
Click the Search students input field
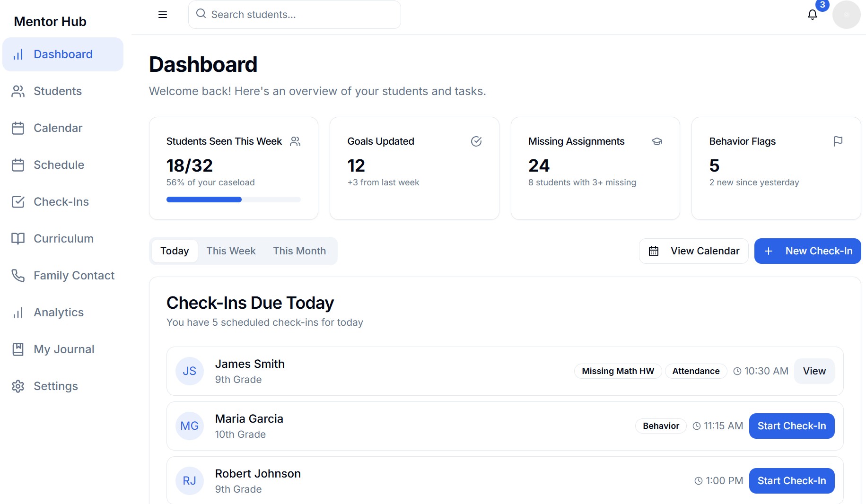click(295, 15)
